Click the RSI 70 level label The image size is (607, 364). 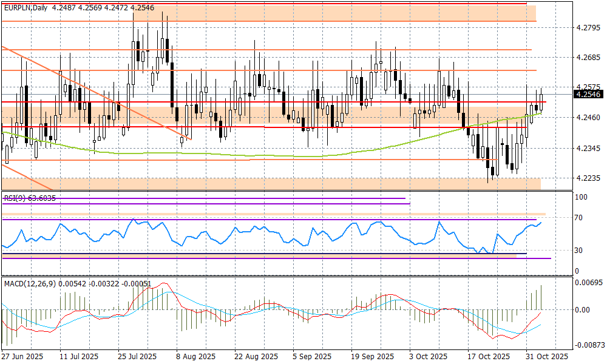[x=580, y=218]
